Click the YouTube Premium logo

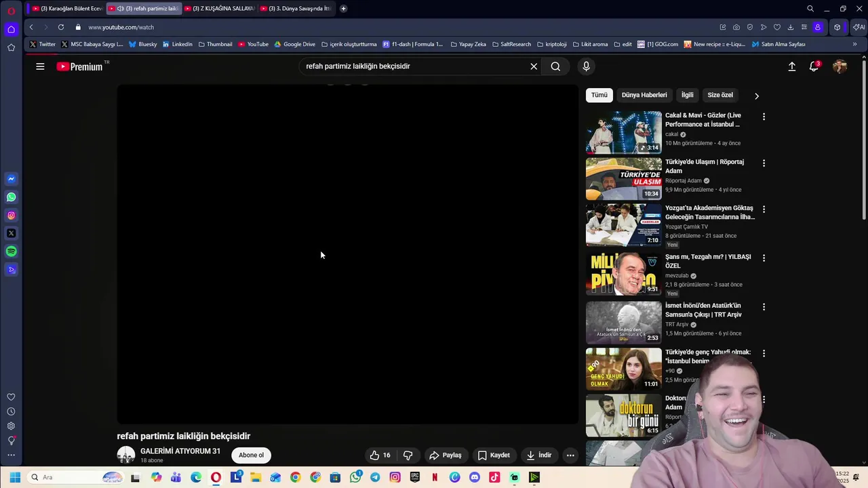[x=80, y=66]
